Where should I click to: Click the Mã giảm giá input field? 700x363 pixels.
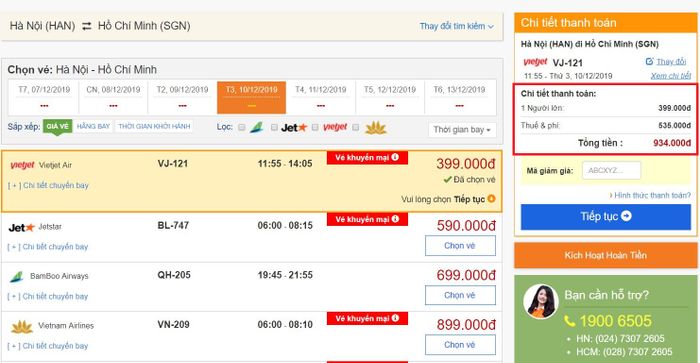coord(611,171)
